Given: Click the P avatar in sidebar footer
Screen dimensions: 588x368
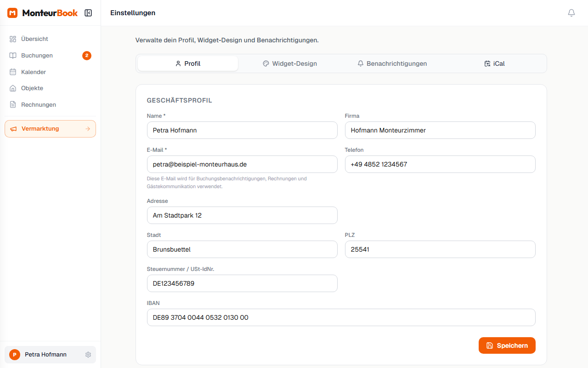Looking at the screenshot, I should [15, 355].
